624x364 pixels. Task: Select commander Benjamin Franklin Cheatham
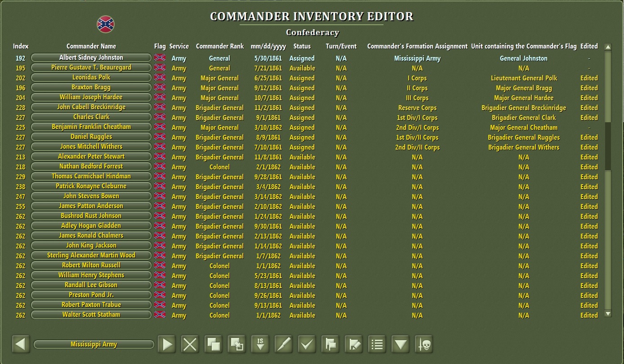point(91,127)
